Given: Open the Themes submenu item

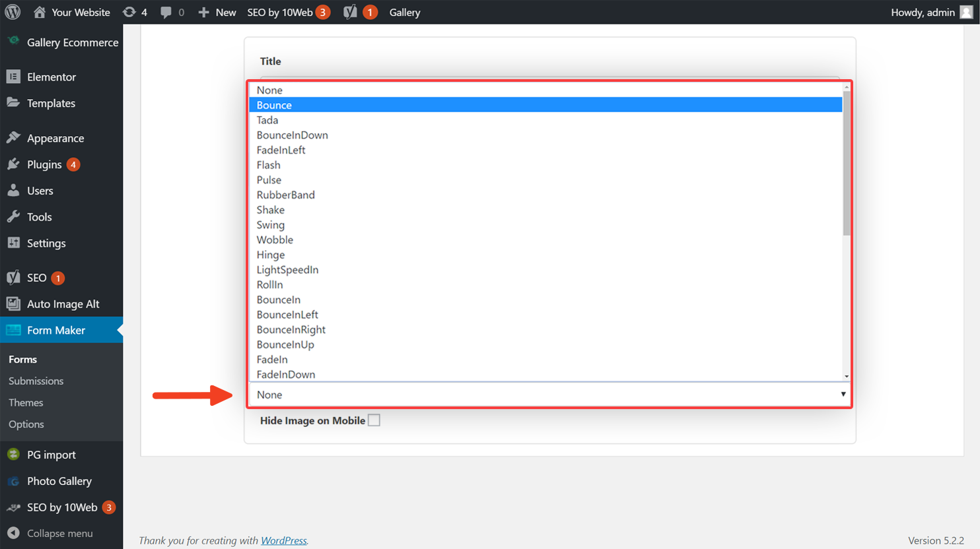Looking at the screenshot, I should click(x=26, y=403).
